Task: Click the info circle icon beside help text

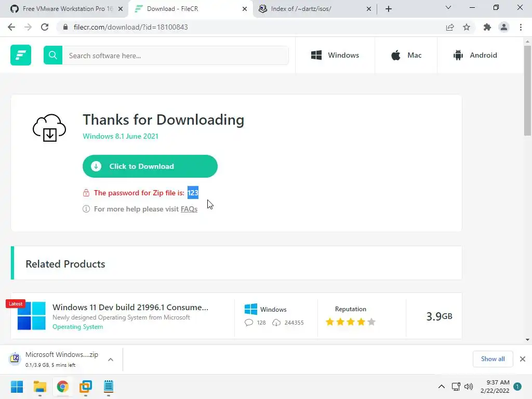Action: 86,209
